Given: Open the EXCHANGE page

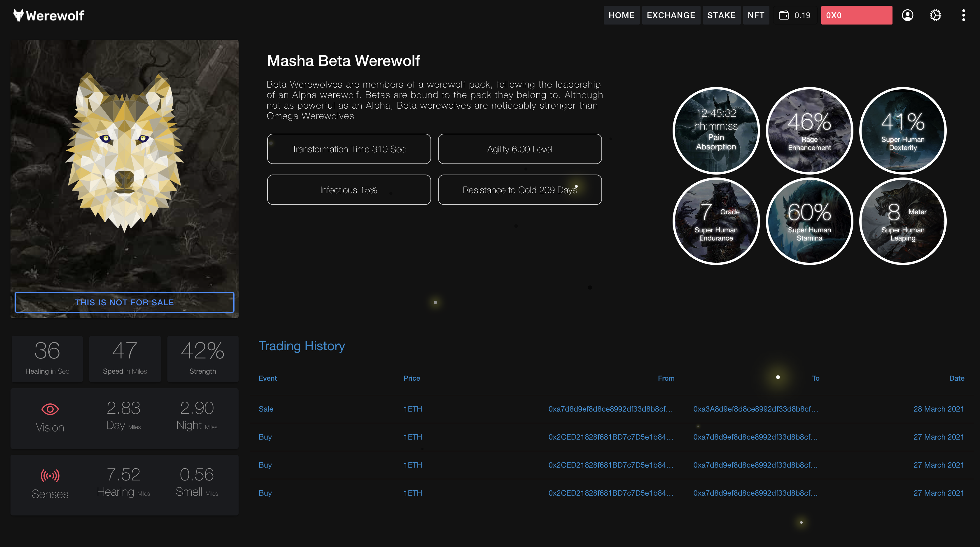Looking at the screenshot, I should click(x=671, y=15).
